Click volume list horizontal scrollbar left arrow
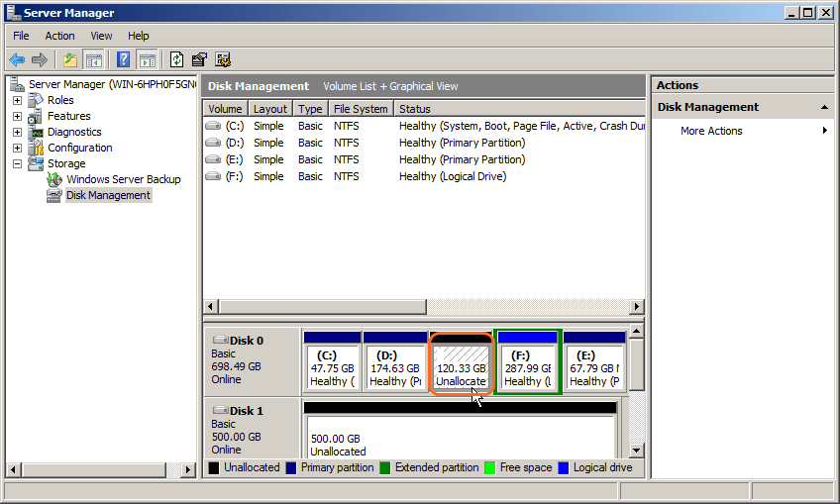 211,306
